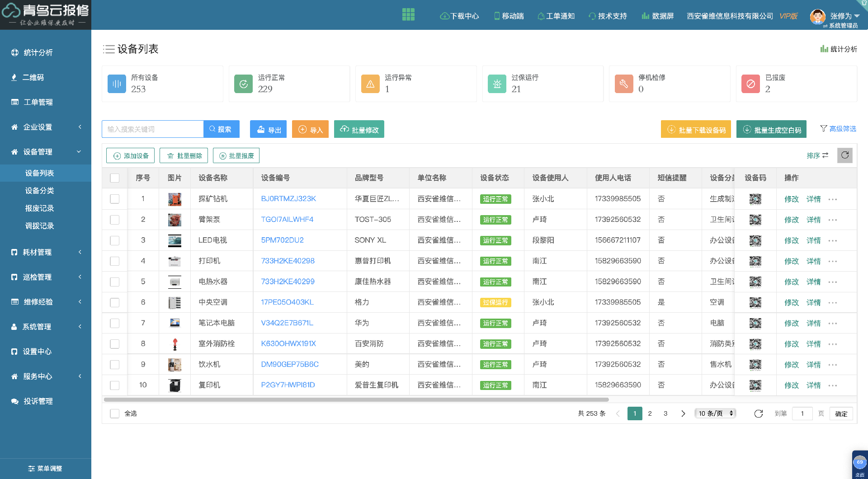Click the green apps grid icon
This screenshot has height=479, width=868.
coord(408,14)
